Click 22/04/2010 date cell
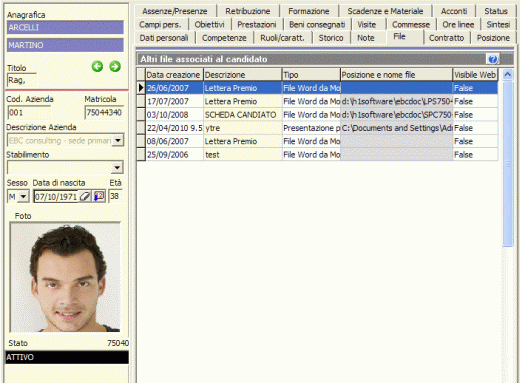This screenshot has width=520, height=383. 174,128
